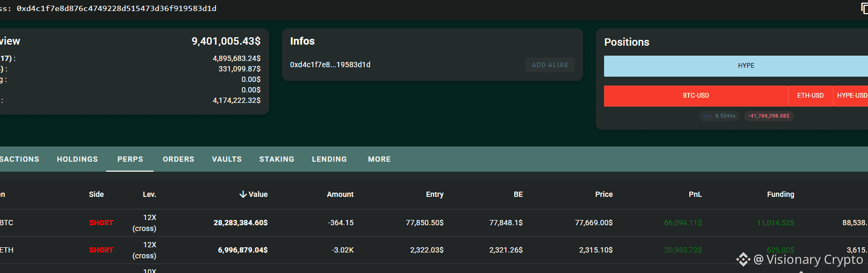Open the VAULTS tab

tap(227, 159)
